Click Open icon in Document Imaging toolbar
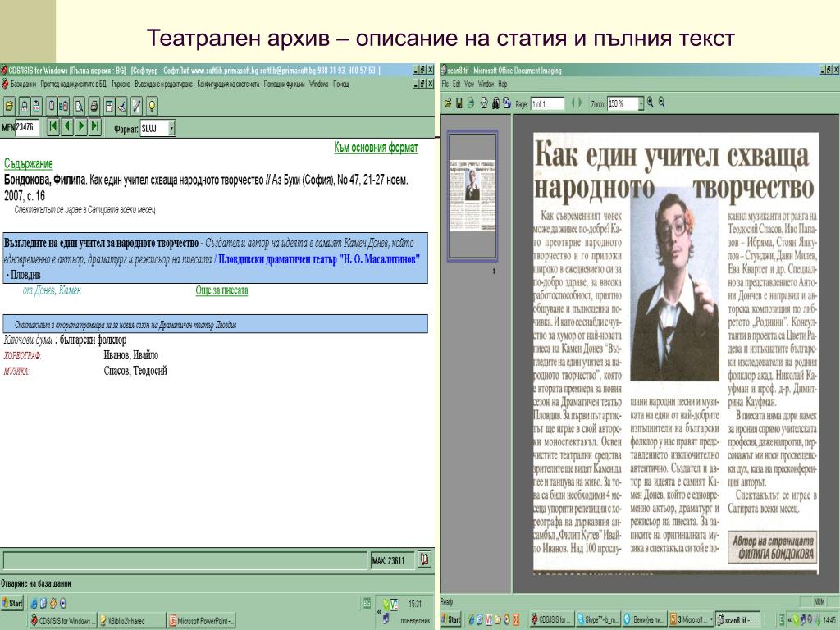This screenshot has height=630, width=840. (448, 103)
